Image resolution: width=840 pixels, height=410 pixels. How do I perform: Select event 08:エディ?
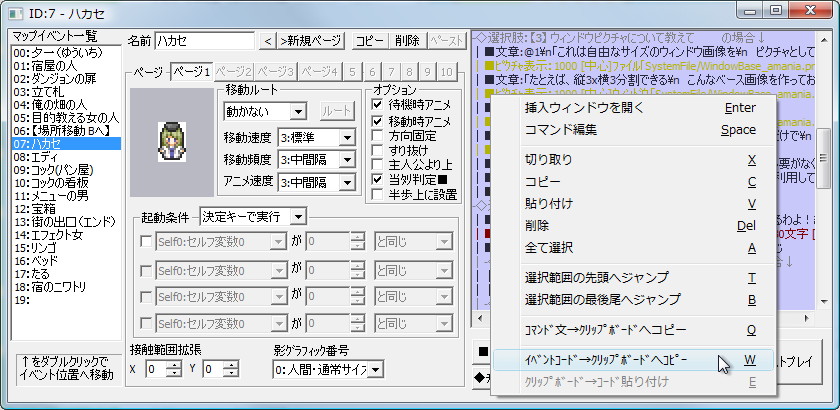point(66,157)
